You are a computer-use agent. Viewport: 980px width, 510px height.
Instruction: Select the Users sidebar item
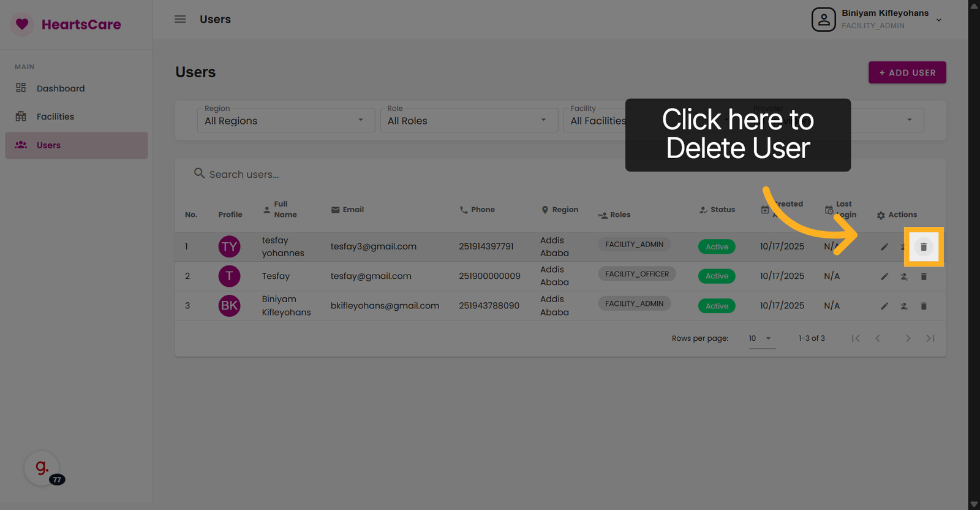tap(49, 145)
